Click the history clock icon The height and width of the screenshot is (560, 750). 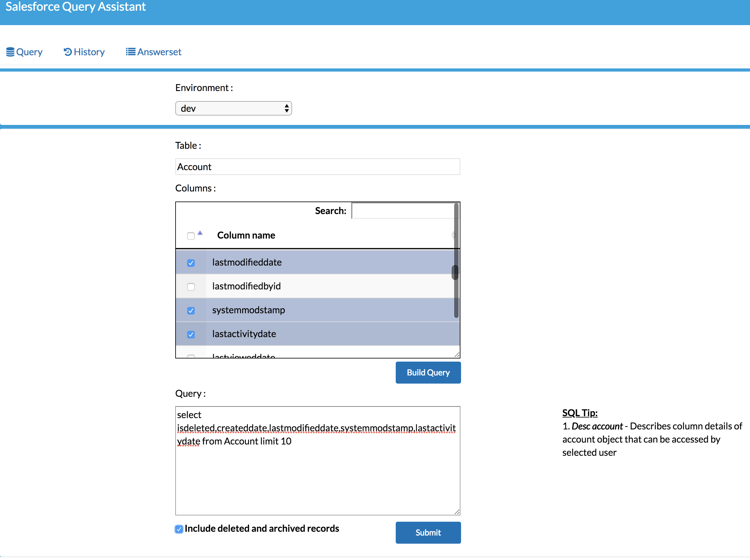68,52
